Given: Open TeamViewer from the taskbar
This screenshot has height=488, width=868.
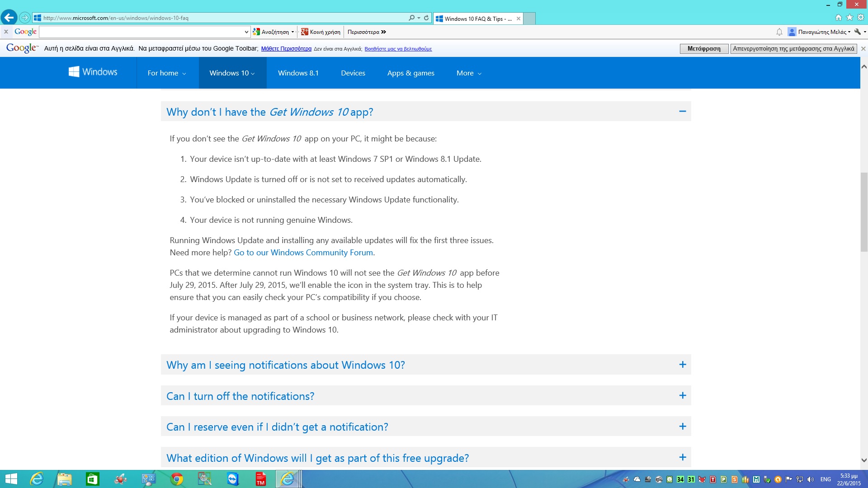Looking at the screenshot, I should coord(233,479).
